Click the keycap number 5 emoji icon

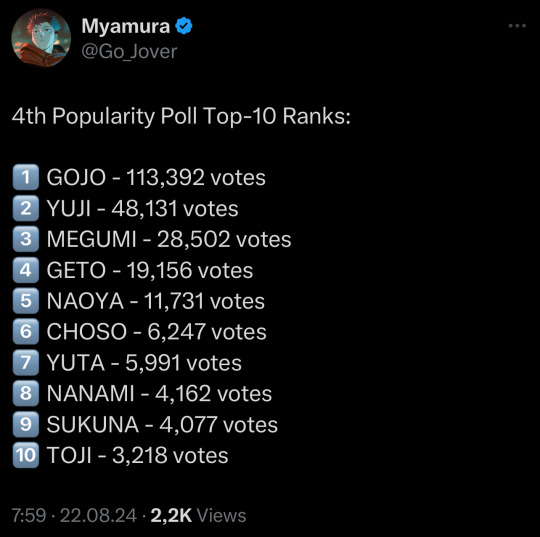(x=26, y=301)
